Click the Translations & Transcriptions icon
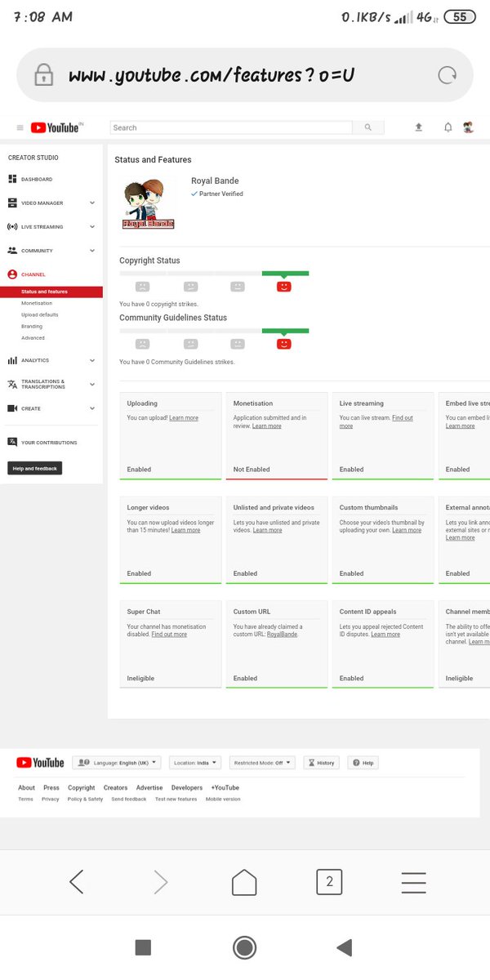The image size is (490, 980). tap(12, 384)
